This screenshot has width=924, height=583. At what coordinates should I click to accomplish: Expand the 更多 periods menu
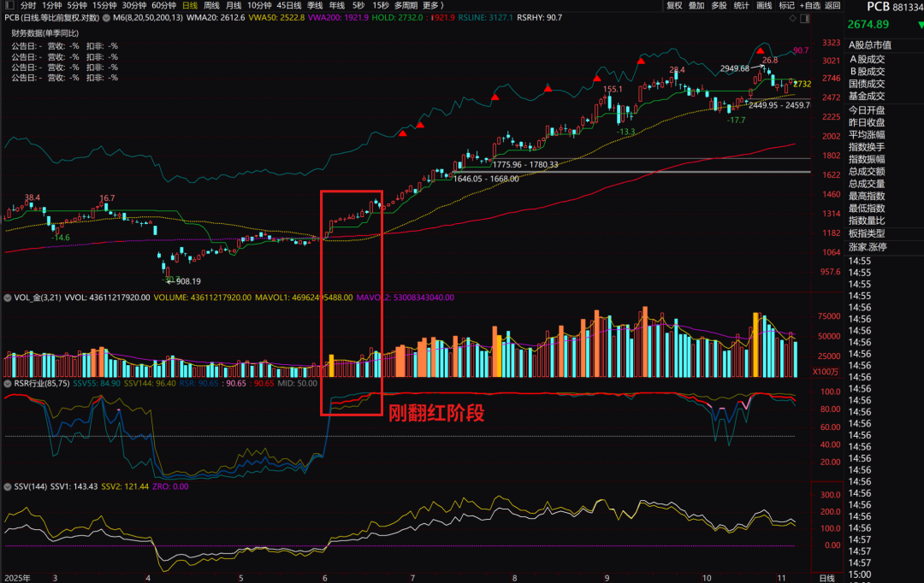click(x=433, y=5)
